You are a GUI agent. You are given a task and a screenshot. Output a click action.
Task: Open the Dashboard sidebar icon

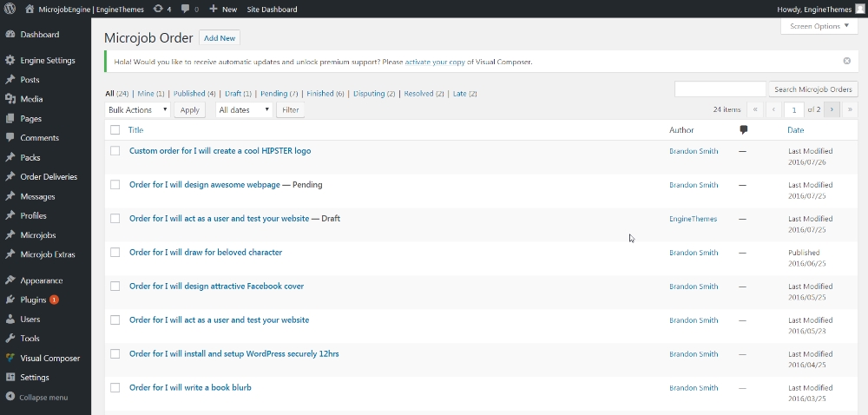click(x=10, y=35)
